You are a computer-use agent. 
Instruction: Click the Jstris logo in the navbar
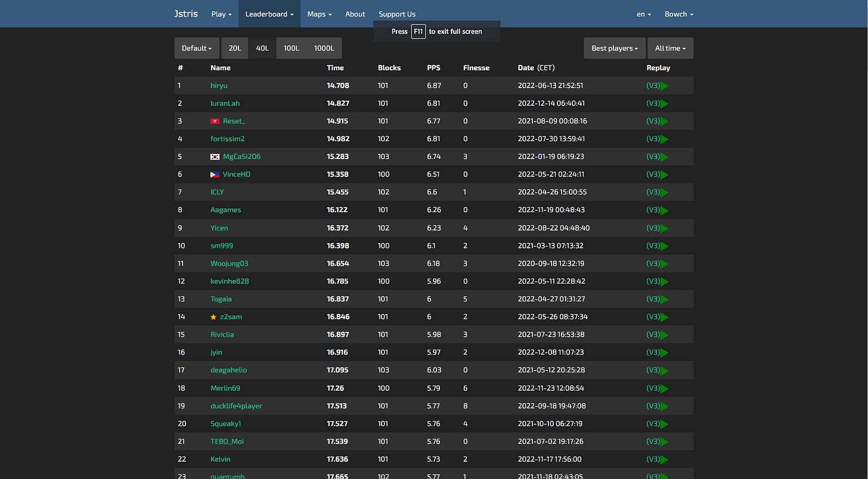point(185,14)
